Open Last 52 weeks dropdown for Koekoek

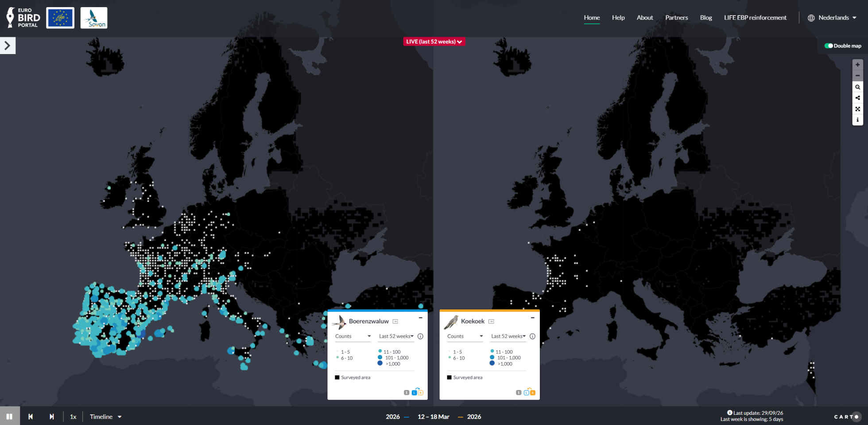508,336
